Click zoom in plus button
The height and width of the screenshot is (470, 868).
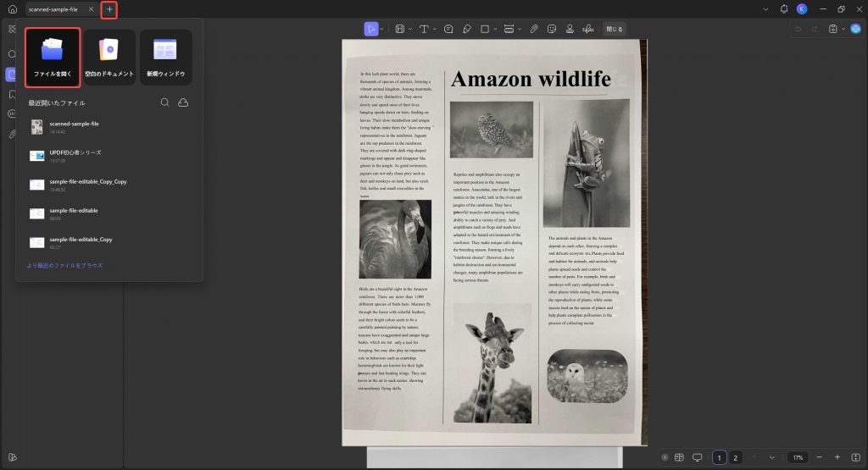(837, 457)
